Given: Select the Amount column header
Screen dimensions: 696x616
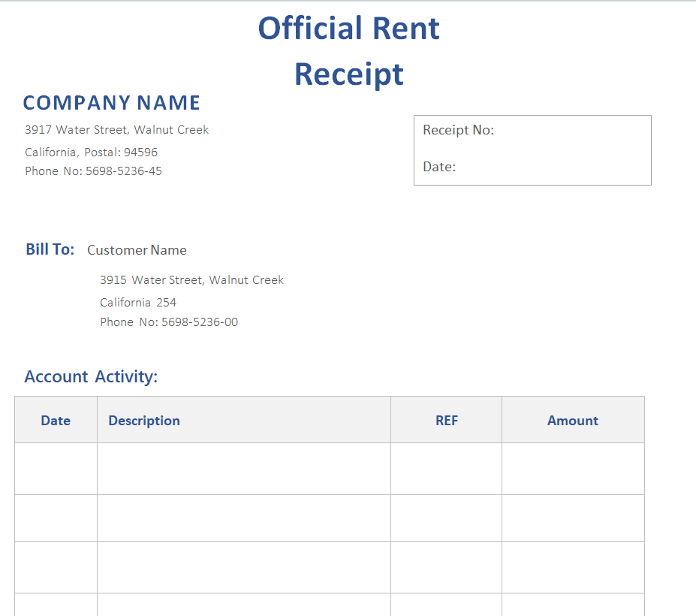Looking at the screenshot, I should point(572,421).
